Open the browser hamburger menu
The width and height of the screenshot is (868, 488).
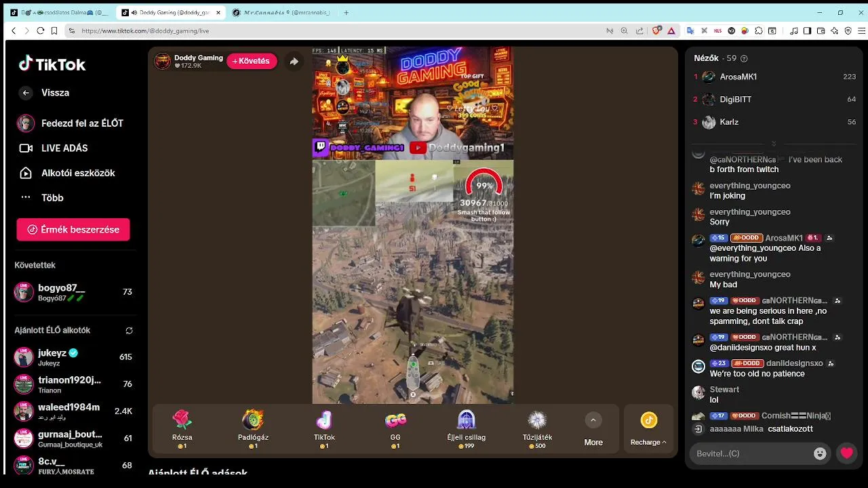pos(862,30)
